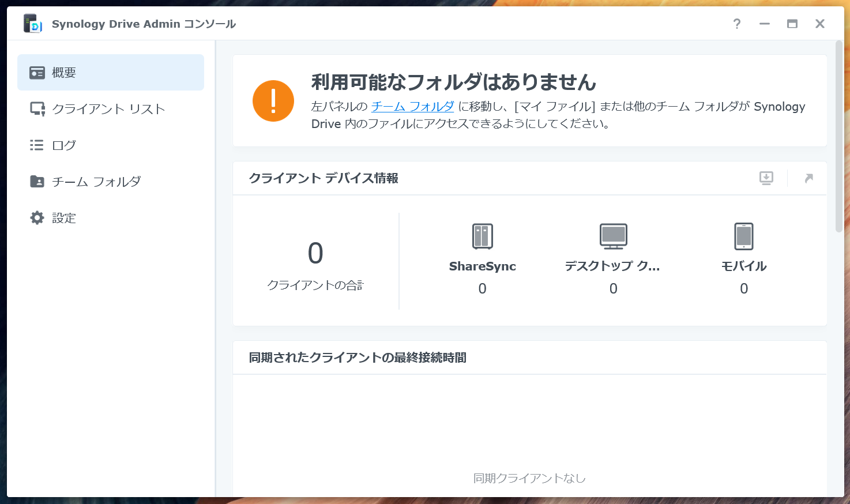Open client details with the arrow icon

coord(808,178)
